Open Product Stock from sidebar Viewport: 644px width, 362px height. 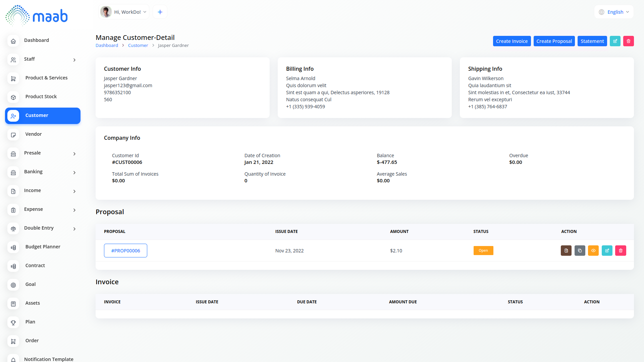click(41, 97)
